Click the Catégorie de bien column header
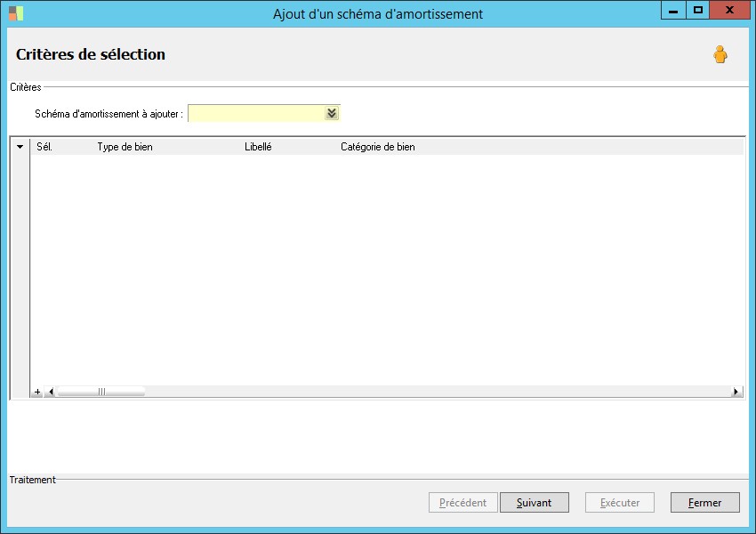Image resolution: width=756 pixels, height=534 pixels. (377, 147)
